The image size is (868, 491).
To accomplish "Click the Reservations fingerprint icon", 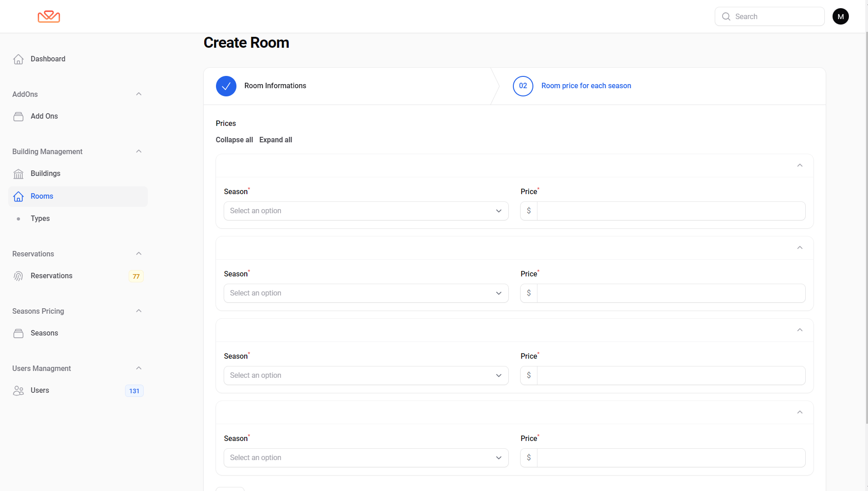I will (18, 276).
